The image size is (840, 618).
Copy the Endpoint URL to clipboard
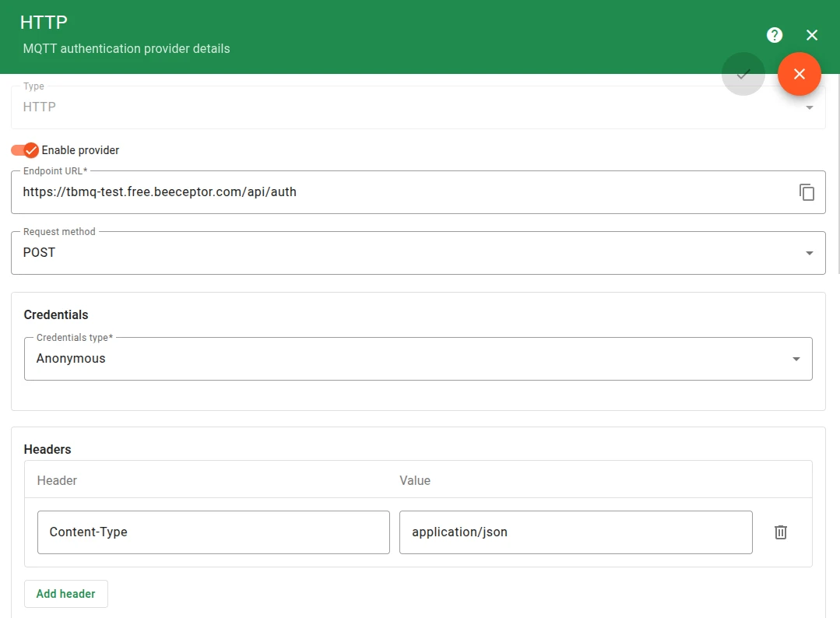point(807,192)
